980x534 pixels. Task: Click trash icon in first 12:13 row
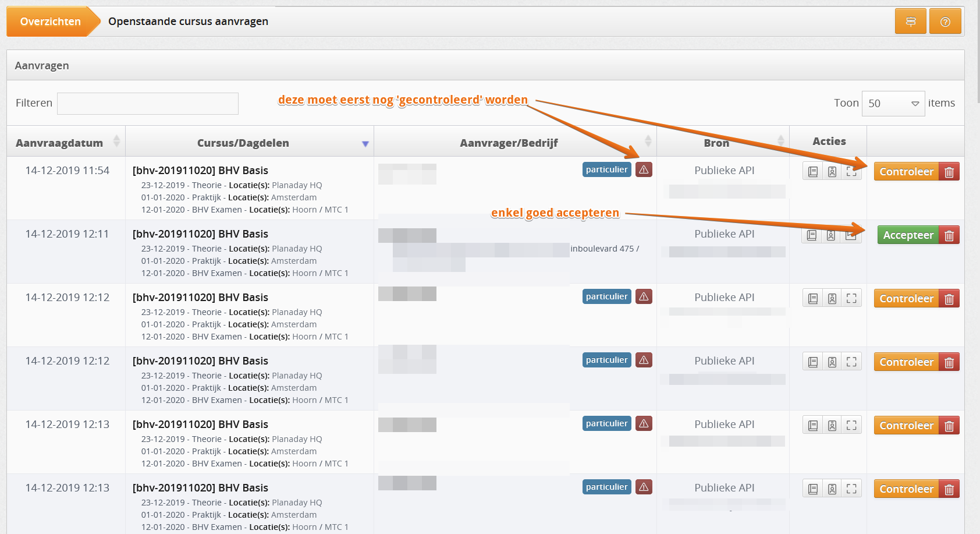[x=949, y=426]
